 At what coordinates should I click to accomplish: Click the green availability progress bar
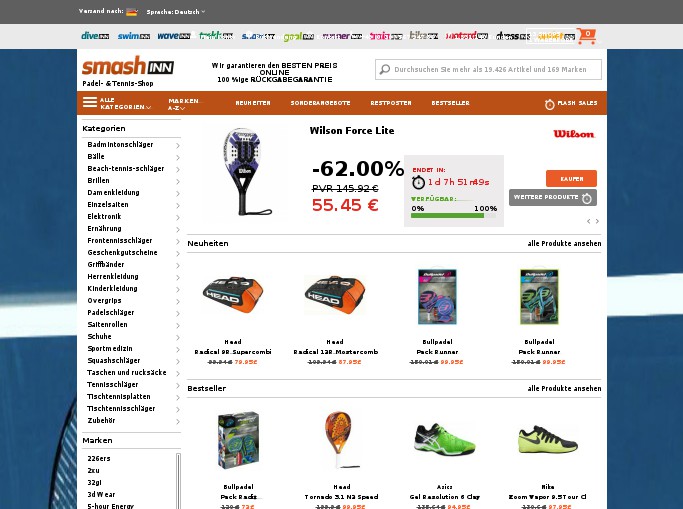click(453, 215)
